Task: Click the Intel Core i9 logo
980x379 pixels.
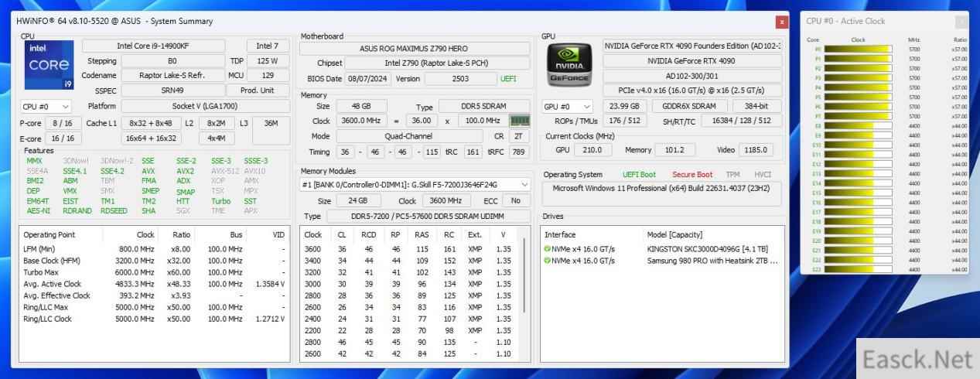Action: (48, 67)
